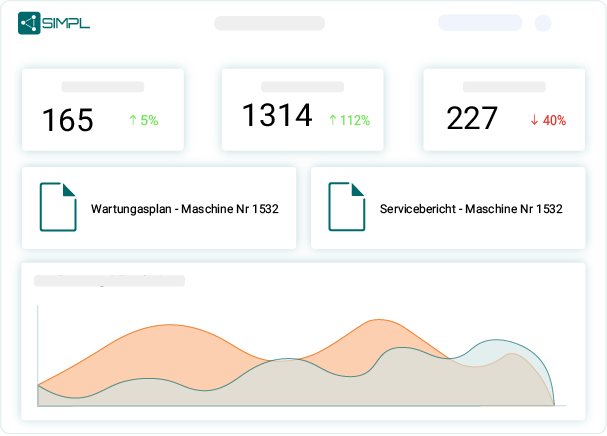Select the 227 statistic value
Image resolution: width=607 pixels, height=436 pixels.
[472, 119]
